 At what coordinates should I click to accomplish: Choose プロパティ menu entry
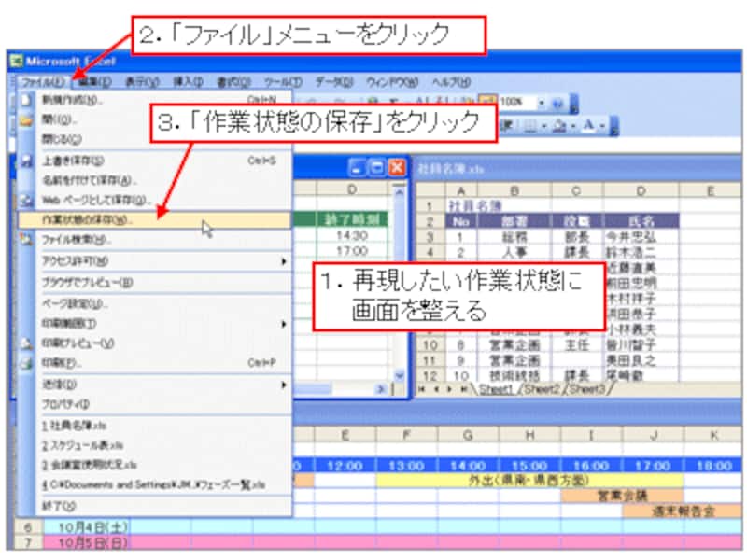click(x=155, y=404)
